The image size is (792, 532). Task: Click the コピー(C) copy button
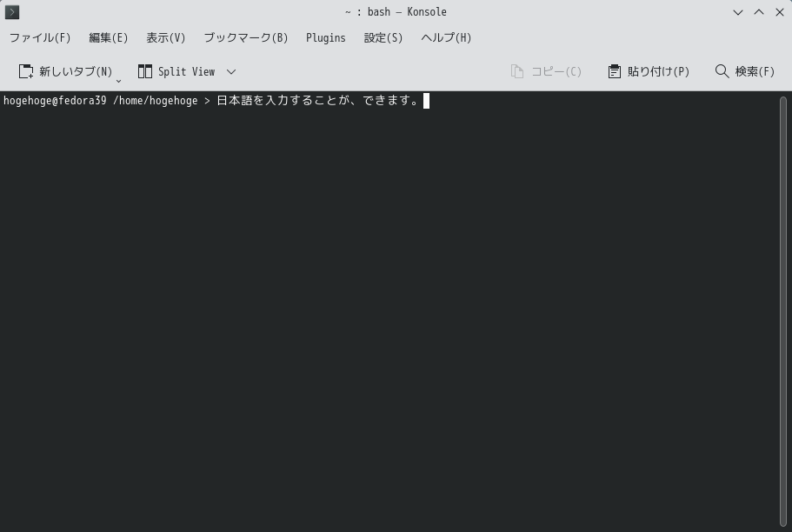click(x=546, y=72)
